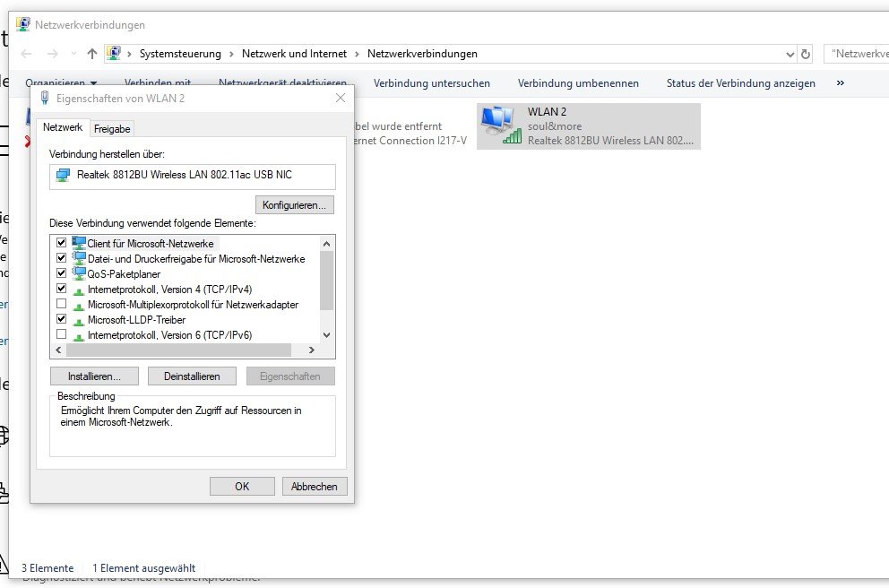
Task: Click the soul&more network name text
Action: pos(555,125)
